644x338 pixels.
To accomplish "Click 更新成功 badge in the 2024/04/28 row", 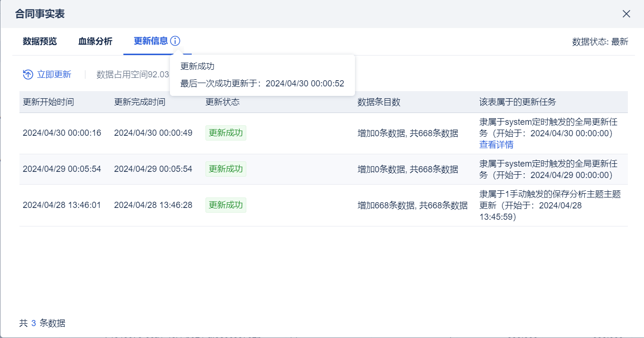I will pos(226,205).
